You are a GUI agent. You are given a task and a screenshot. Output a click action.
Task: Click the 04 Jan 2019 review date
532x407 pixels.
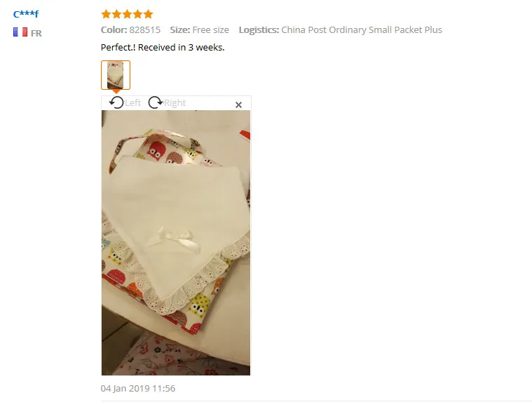[x=138, y=388]
